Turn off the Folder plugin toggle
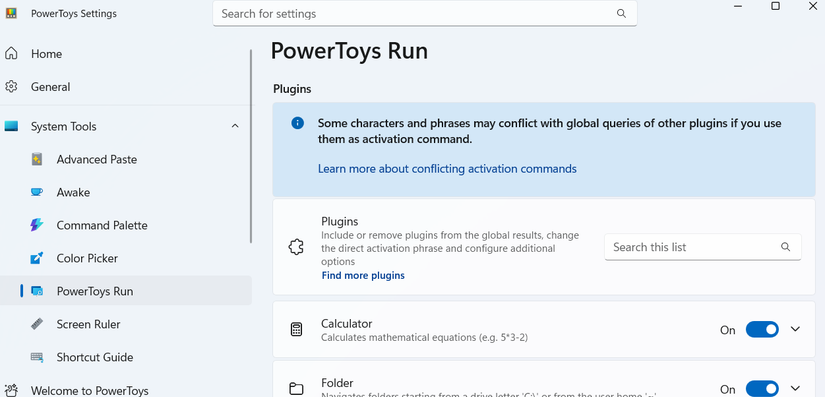Screen dimensions: 825x397 click(762, 389)
